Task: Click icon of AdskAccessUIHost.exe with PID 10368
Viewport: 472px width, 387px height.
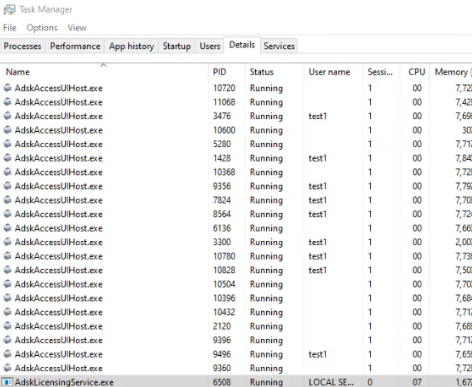Action: coord(8,172)
